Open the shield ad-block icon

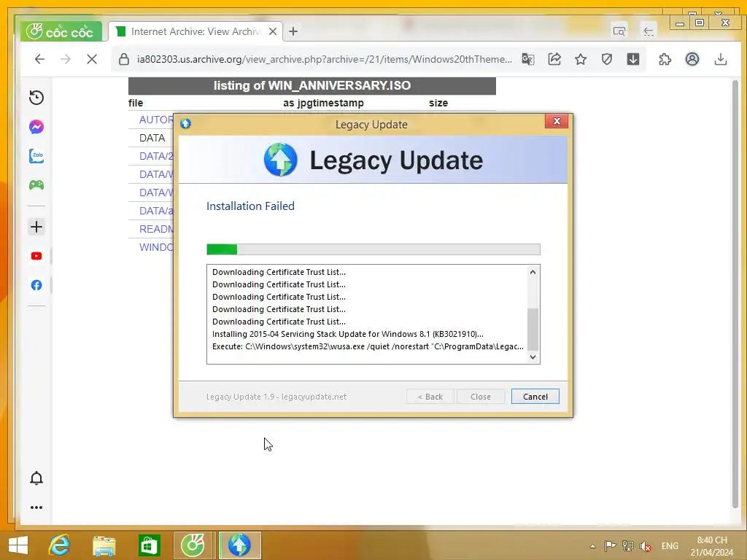[606, 59]
